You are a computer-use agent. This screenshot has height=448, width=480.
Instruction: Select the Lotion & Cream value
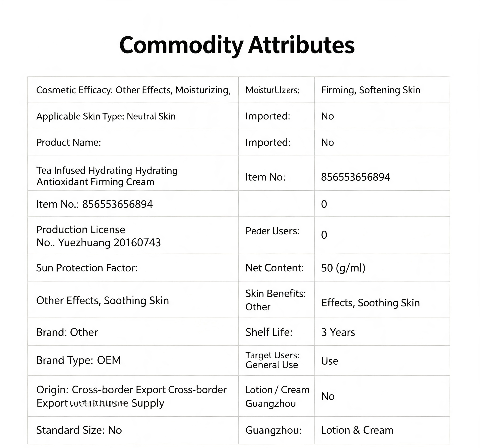(x=357, y=430)
